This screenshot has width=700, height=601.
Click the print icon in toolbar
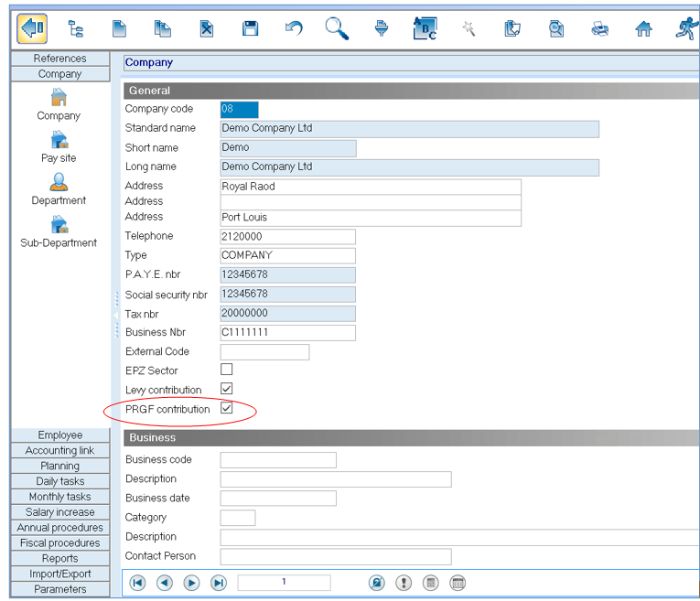point(600,28)
